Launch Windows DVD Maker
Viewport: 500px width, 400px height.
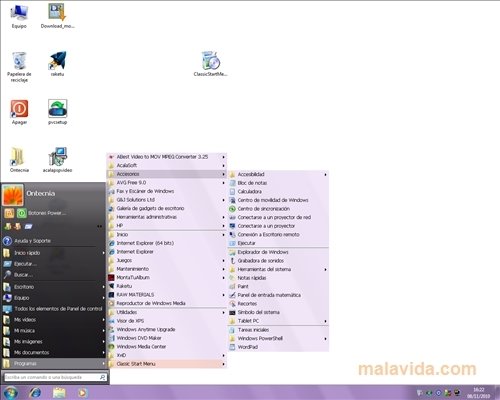(167, 338)
